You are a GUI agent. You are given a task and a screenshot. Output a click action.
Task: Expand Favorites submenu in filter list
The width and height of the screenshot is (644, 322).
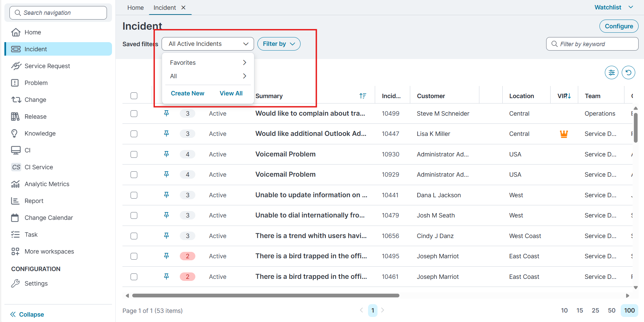coord(208,63)
